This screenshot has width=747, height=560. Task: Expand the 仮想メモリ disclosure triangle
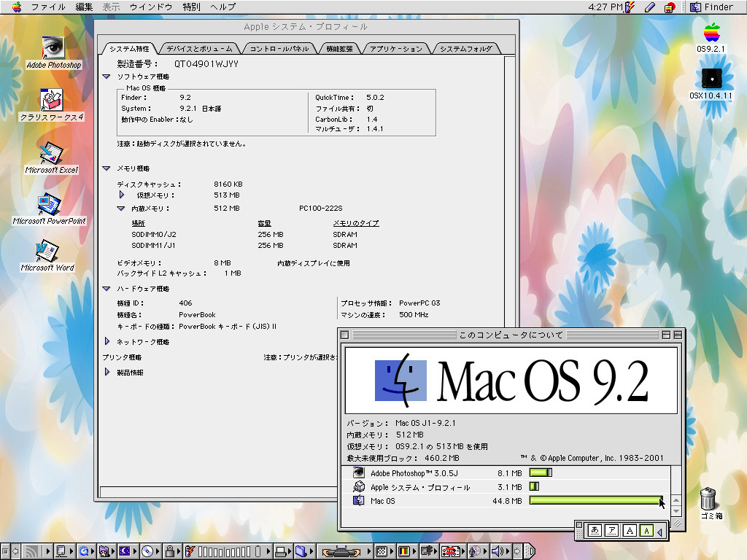122,195
